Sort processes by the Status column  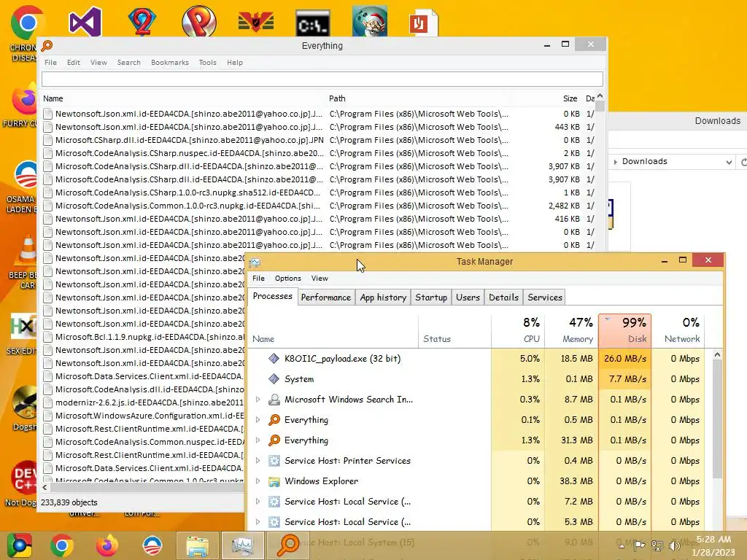(454, 330)
